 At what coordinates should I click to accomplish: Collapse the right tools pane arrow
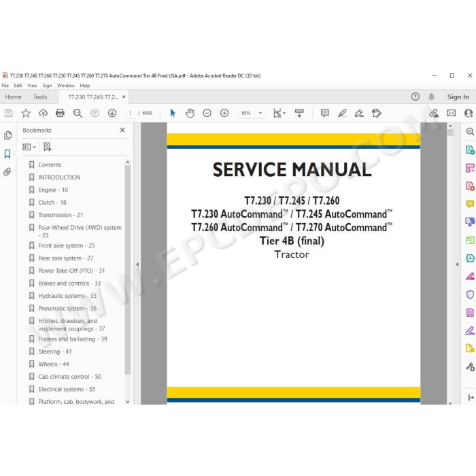457,265
